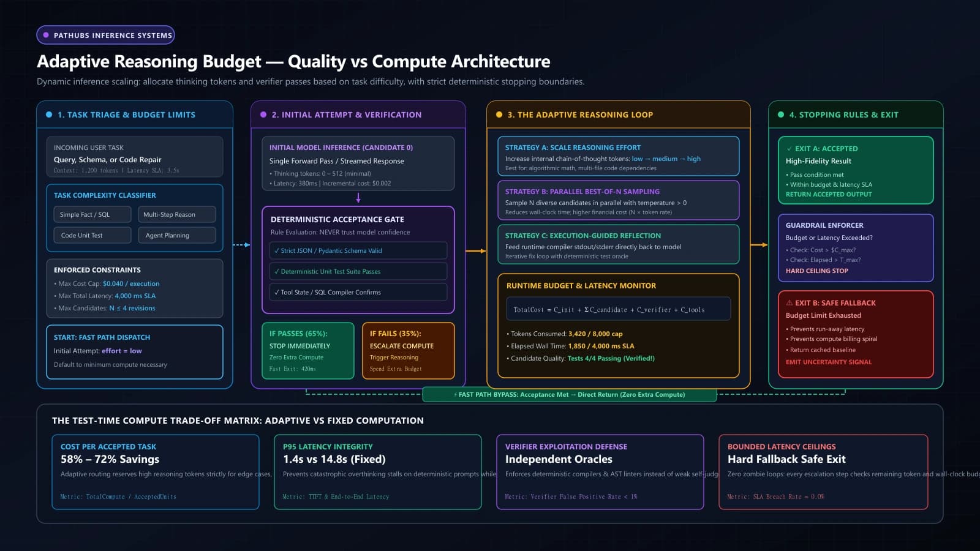Select the Multi-Step Reason classifier chip

tap(176, 214)
